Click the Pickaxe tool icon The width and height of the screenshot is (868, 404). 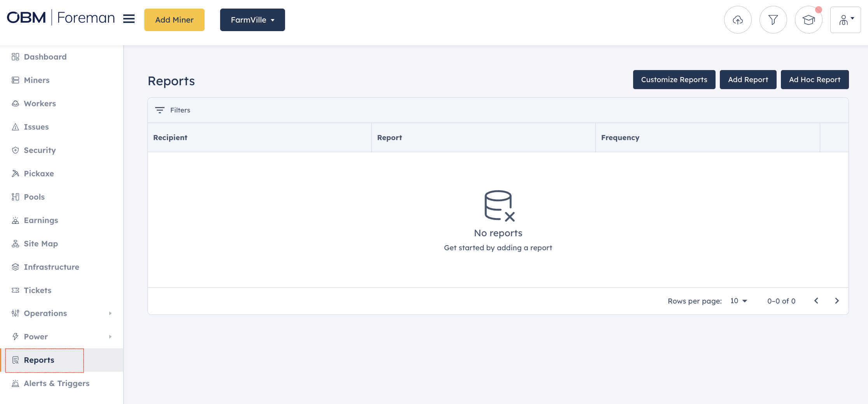[16, 174]
